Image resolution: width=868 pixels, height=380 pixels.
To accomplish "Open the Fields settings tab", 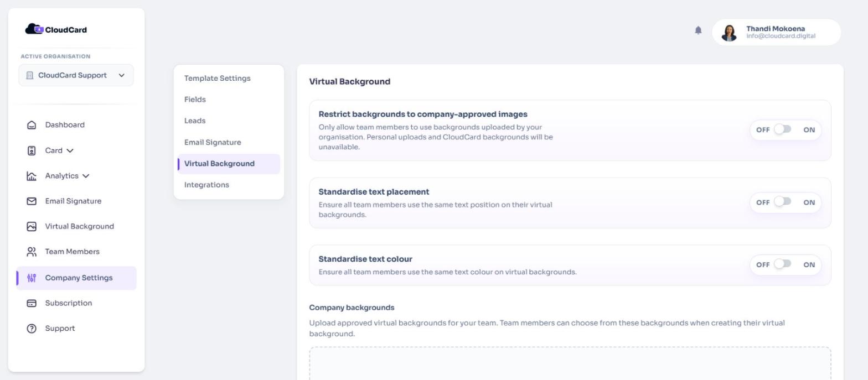I will (195, 100).
